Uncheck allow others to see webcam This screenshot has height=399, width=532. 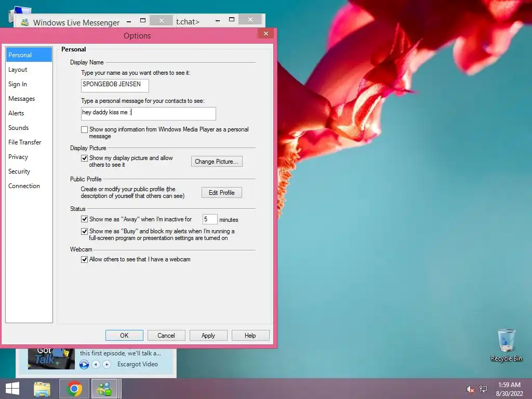(x=85, y=260)
